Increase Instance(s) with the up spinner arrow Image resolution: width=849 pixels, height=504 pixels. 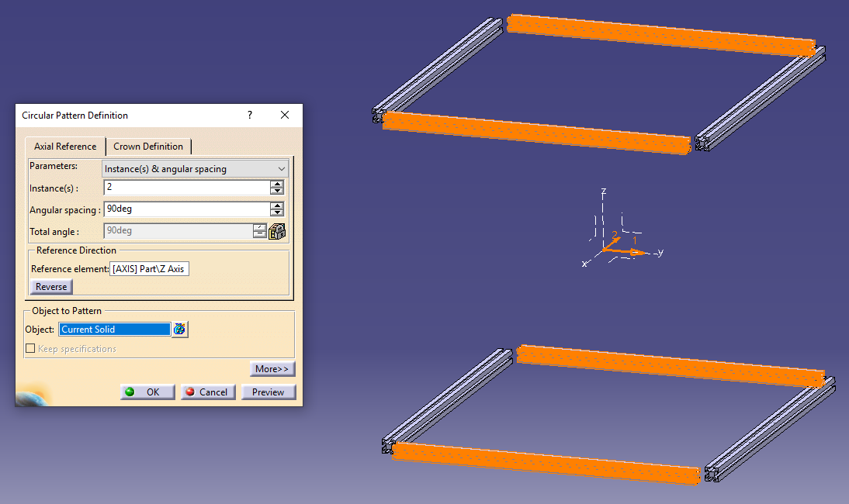(277, 184)
